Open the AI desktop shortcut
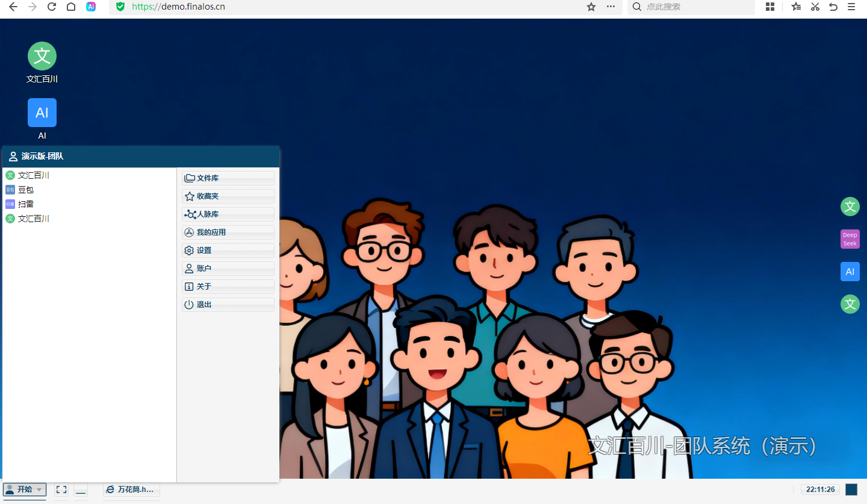Screen dimensions: 867x504 click(42, 119)
